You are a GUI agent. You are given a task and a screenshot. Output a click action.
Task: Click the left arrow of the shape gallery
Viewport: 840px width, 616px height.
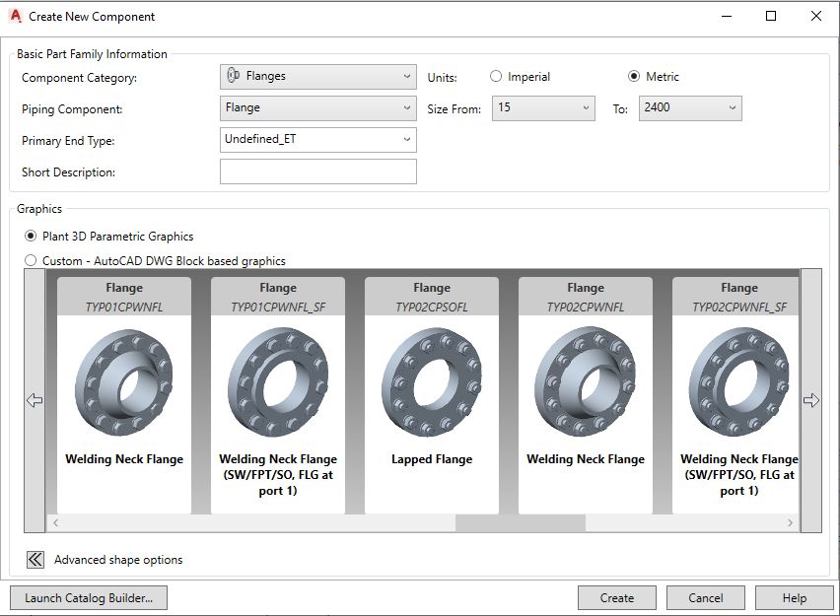pyautogui.click(x=35, y=400)
